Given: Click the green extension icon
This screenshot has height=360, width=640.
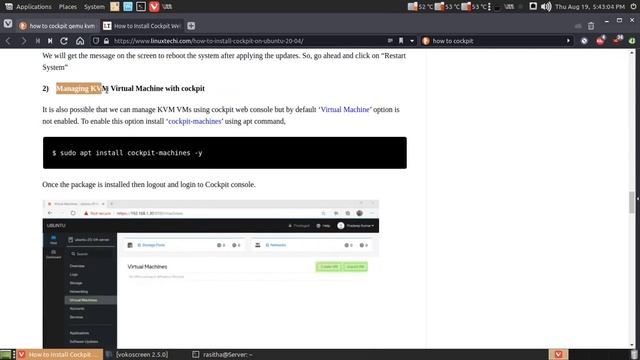Looking at the screenshot, I should click(631, 41).
